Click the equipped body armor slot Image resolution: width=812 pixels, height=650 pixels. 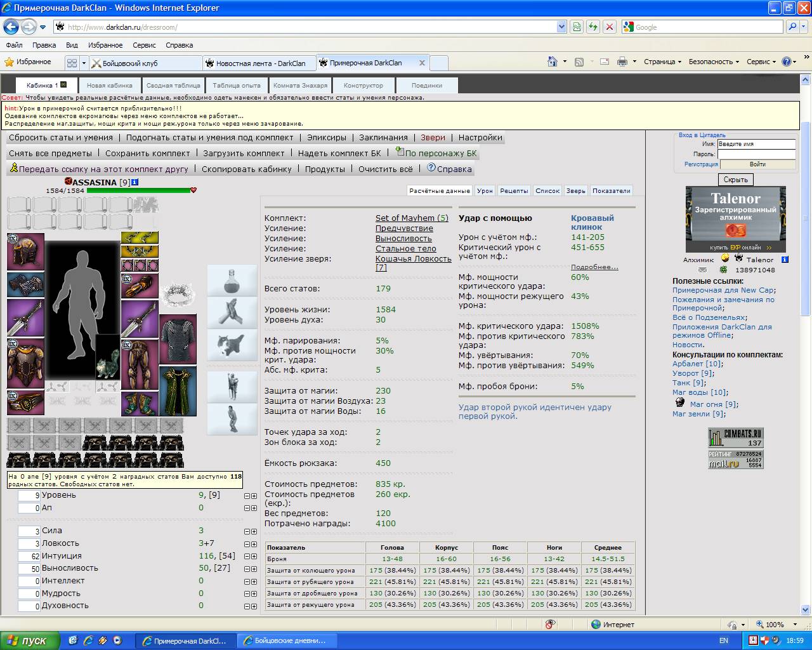coord(25,364)
